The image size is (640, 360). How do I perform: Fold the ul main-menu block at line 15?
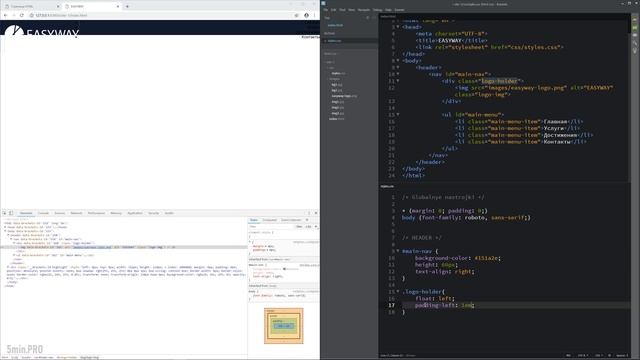click(x=398, y=115)
